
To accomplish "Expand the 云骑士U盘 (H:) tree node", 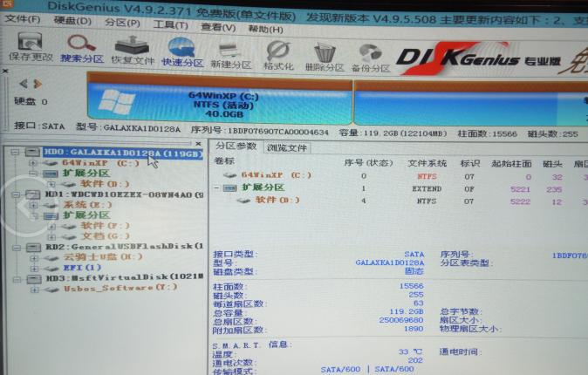I will pos(35,258).
